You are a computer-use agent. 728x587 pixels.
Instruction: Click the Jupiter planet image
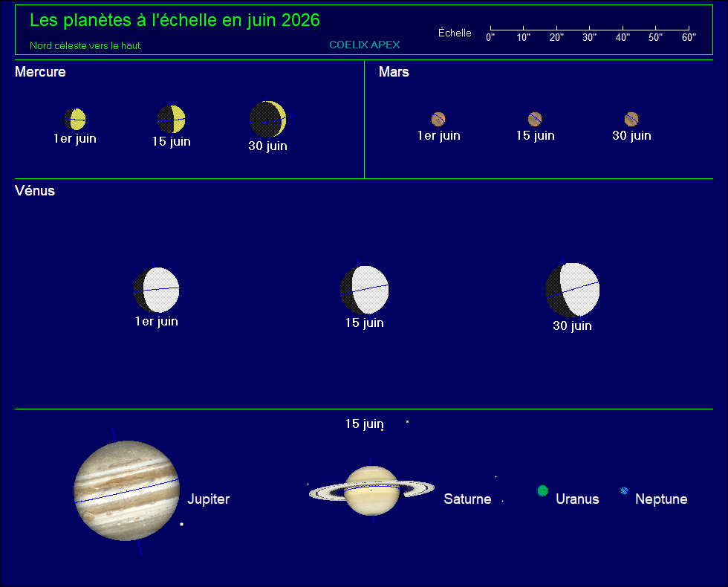tap(127, 491)
